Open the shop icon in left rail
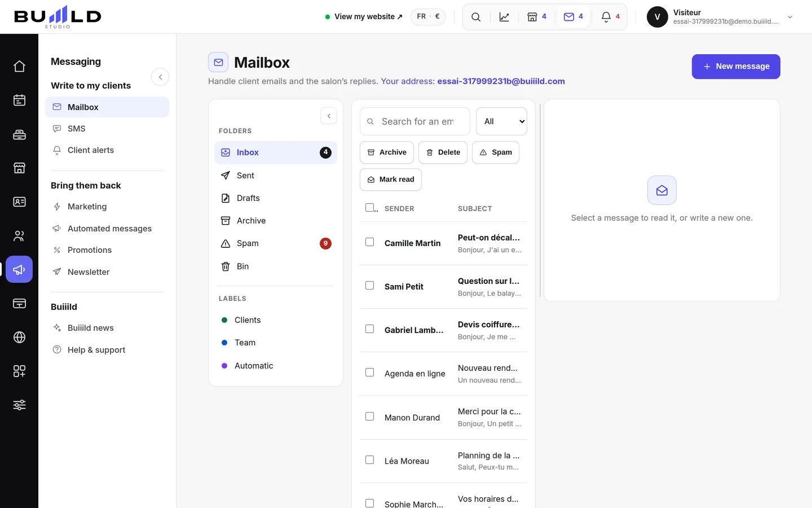 (19, 168)
